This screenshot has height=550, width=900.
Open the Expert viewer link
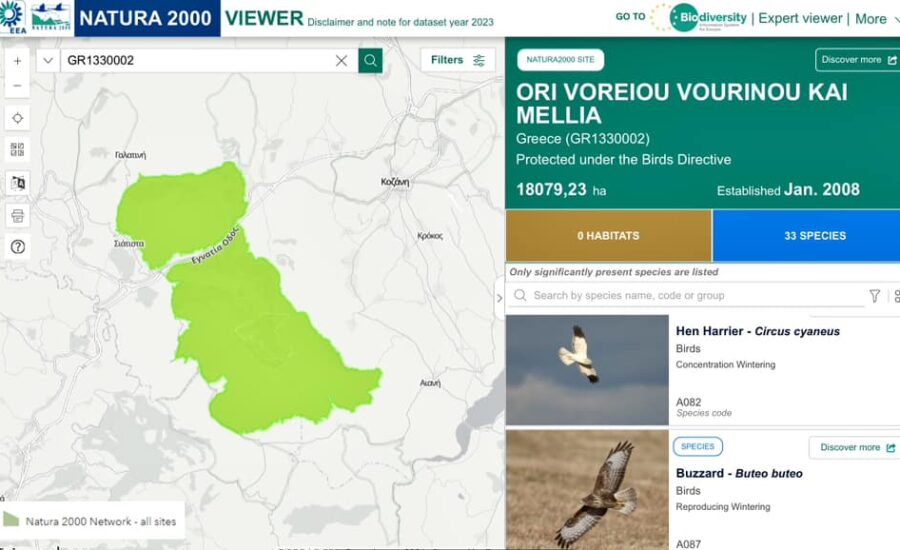tap(800, 18)
